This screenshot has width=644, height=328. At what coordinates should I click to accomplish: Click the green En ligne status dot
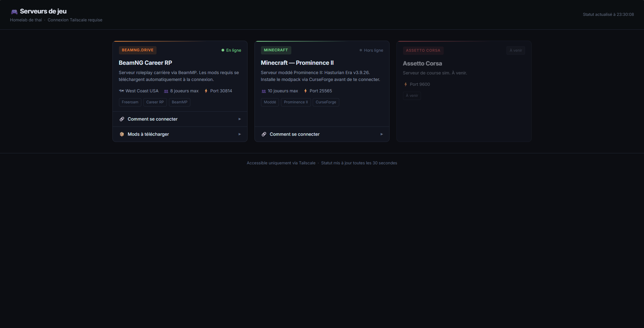[223, 50]
